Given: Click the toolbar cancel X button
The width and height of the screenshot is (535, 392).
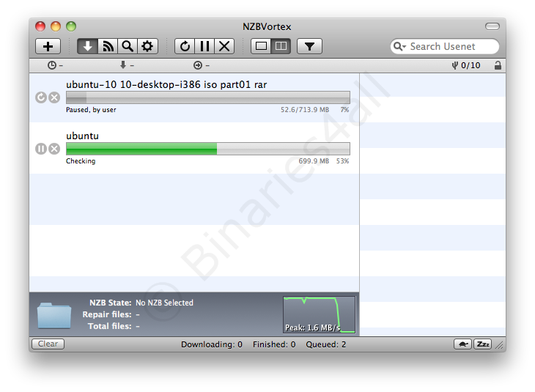Looking at the screenshot, I should pyautogui.click(x=224, y=46).
